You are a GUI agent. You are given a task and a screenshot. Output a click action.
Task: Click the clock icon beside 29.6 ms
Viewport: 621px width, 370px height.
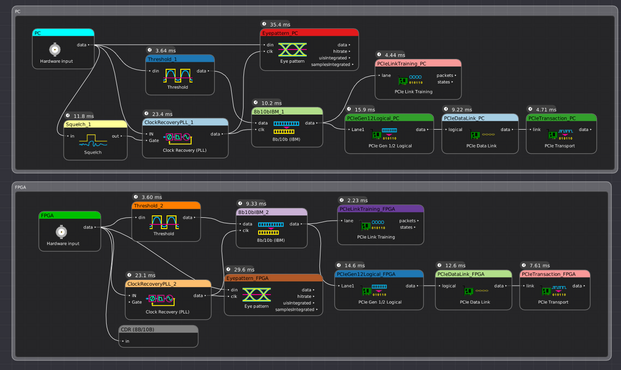[x=228, y=269]
